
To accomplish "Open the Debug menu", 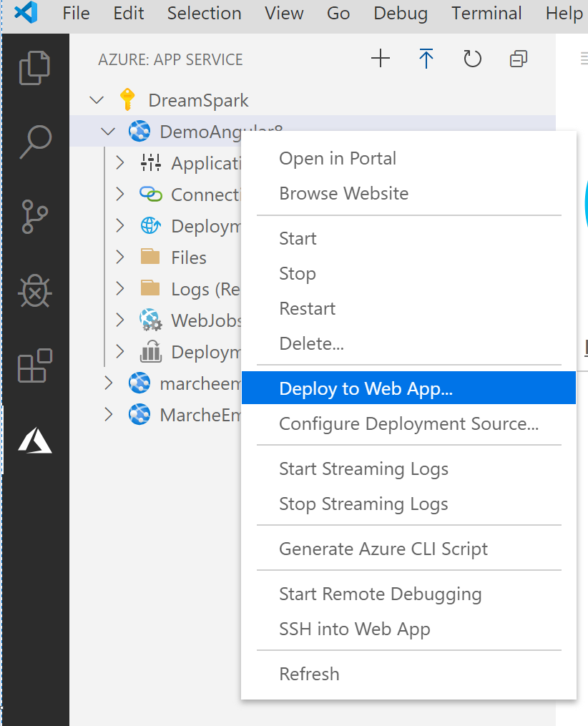I will (401, 13).
